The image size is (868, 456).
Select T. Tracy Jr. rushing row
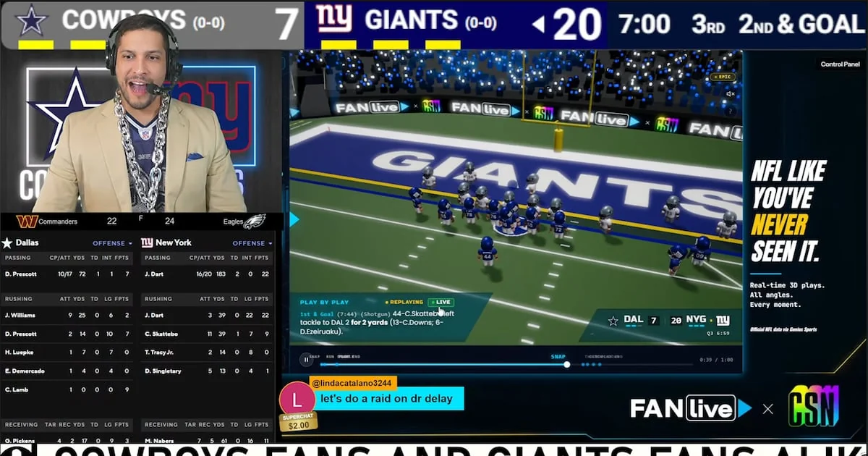point(207,352)
